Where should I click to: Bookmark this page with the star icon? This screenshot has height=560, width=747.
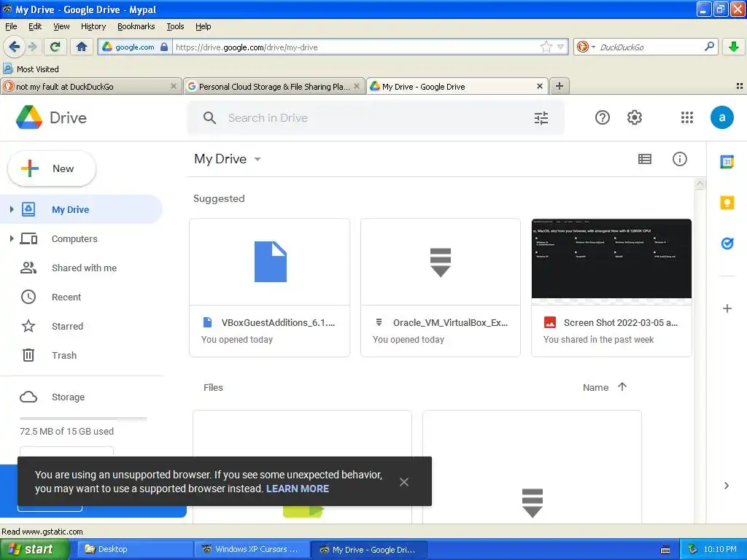pyautogui.click(x=546, y=47)
